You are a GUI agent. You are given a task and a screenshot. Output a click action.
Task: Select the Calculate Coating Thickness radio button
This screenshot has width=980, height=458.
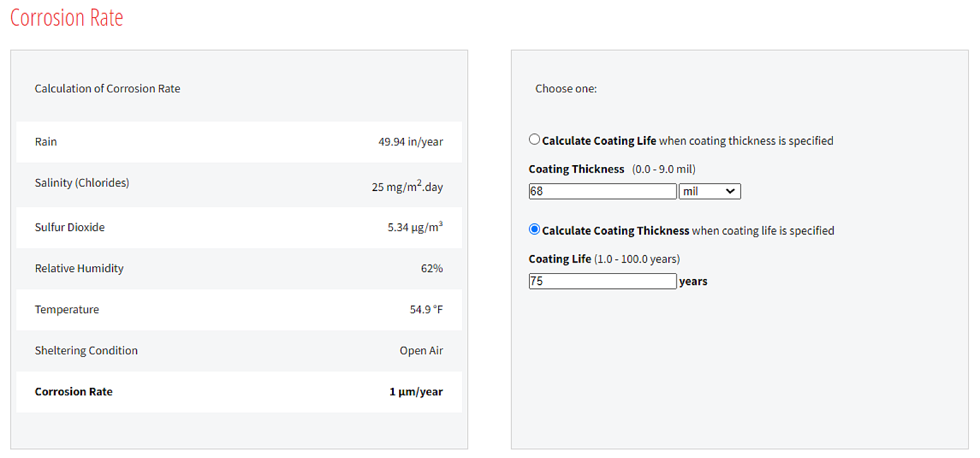point(534,230)
